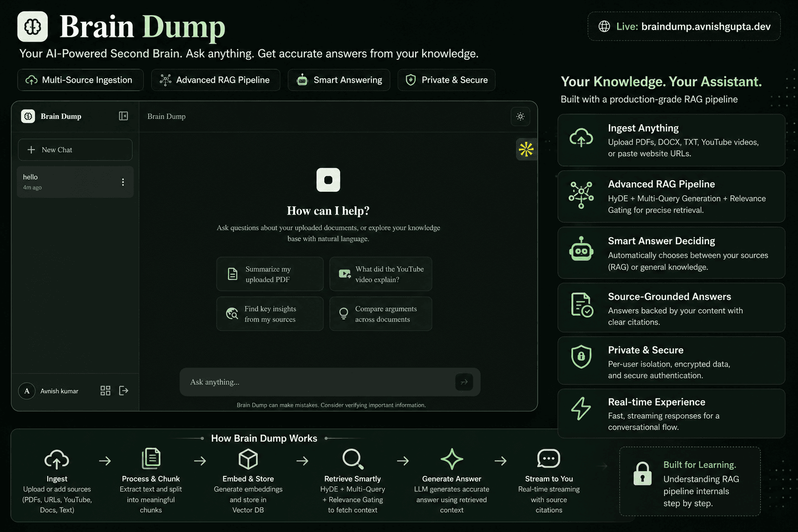Viewport: 798px width, 532px height.
Task: Click 'Your Knowledge. Your Assistant.' heading
Action: (661, 82)
